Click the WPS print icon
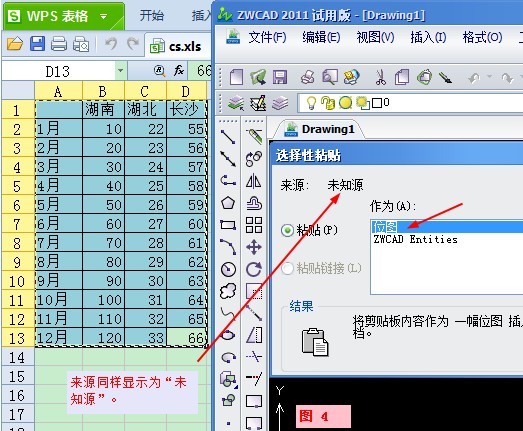Image resolution: width=523 pixels, height=431 pixels. pyautogui.click(x=59, y=44)
